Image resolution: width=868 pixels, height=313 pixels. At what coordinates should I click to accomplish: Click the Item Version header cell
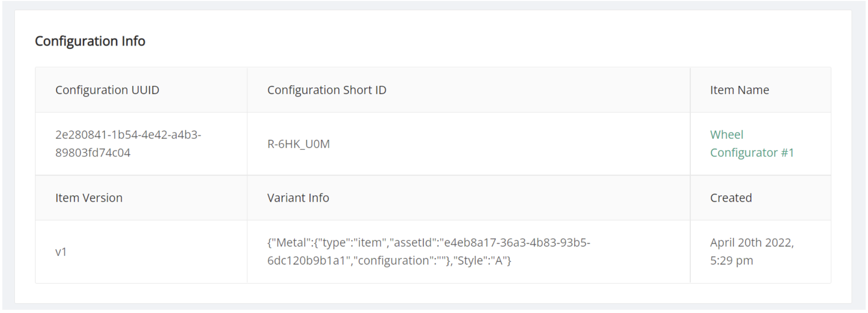tap(89, 198)
